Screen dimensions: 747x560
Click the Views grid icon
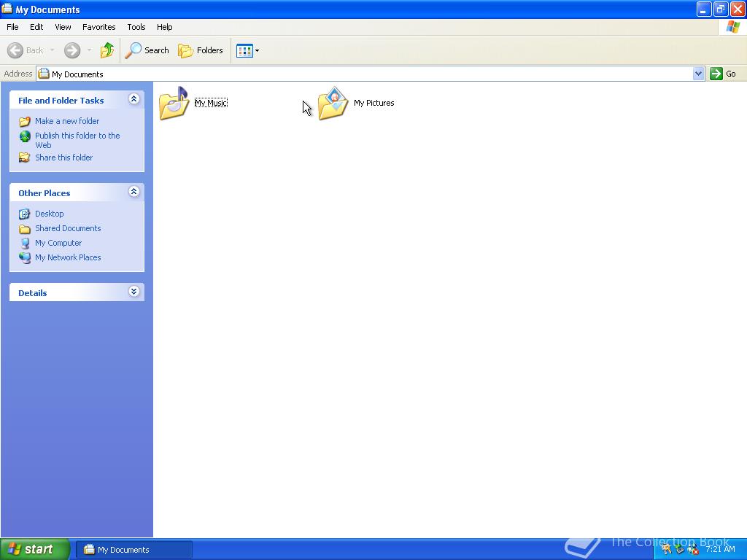click(244, 50)
